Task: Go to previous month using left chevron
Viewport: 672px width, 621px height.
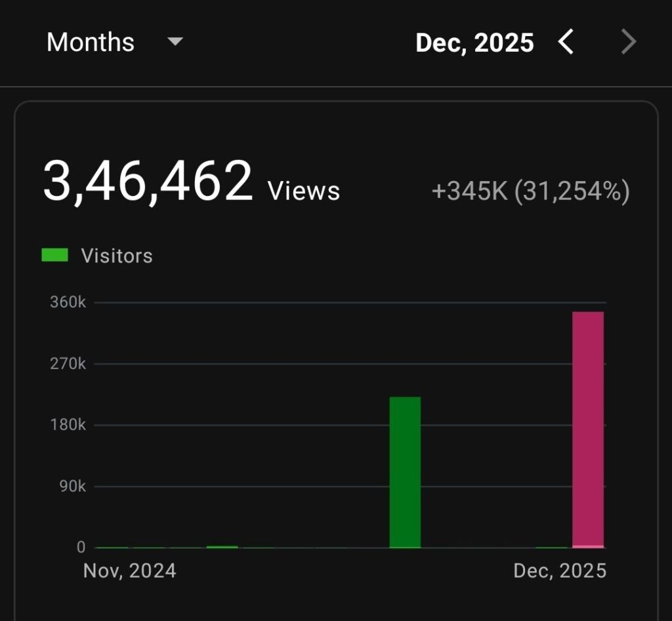Action: tap(566, 43)
